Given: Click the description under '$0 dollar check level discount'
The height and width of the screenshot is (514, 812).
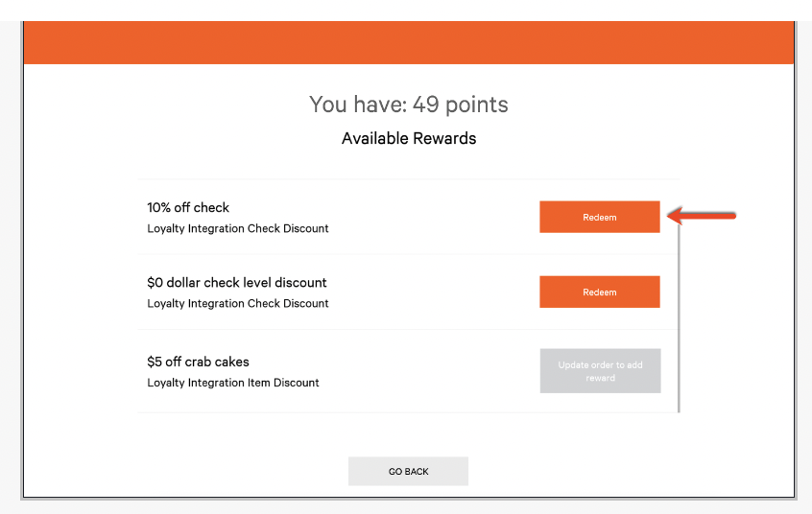Looking at the screenshot, I should click(x=237, y=303).
